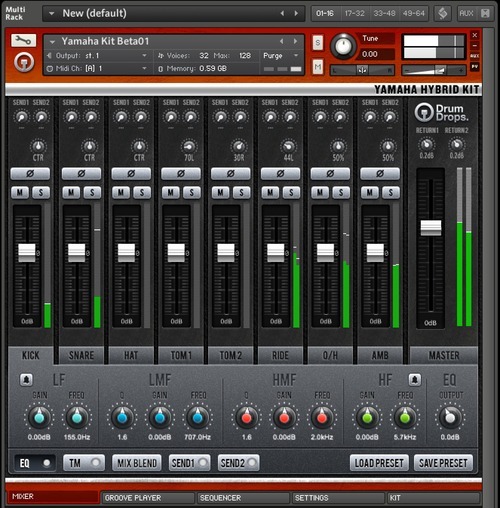Click the Drumdrops logo in the instrument header
This screenshot has height=508, width=500.
pos(24,62)
